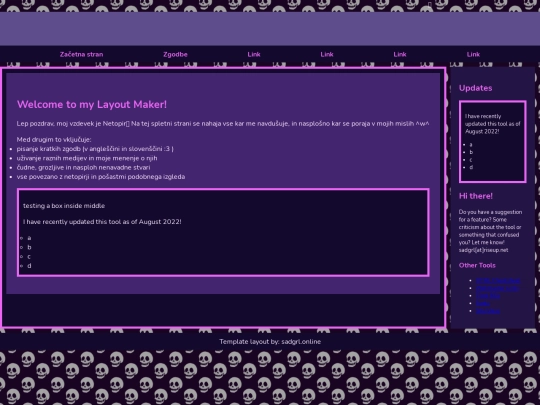Click the 'Welcome to my Layout Maker!' heading
540x405 pixels.
(92, 104)
